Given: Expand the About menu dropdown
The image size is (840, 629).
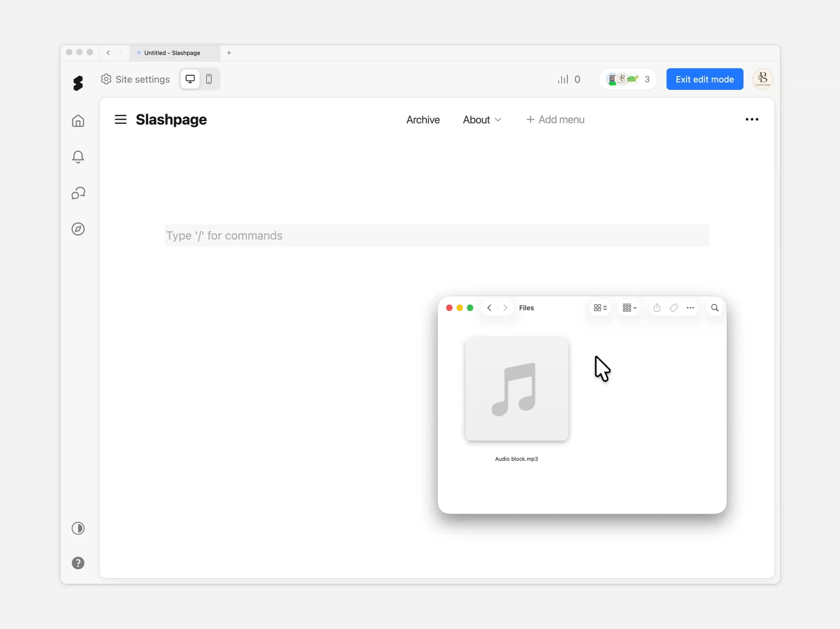Looking at the screenshot, I should click(482, 120).
